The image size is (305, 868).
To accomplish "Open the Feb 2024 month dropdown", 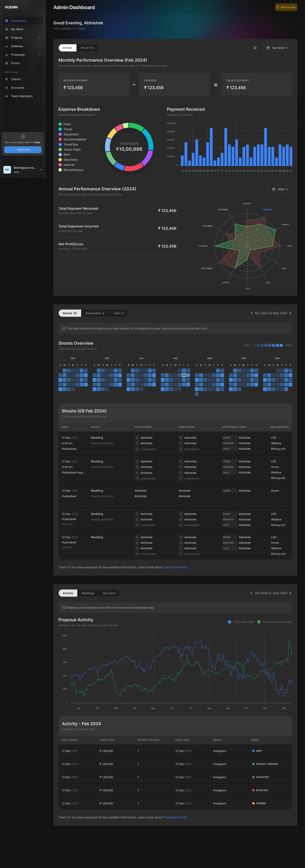I will pyautogui.click(x=277, y=48).
